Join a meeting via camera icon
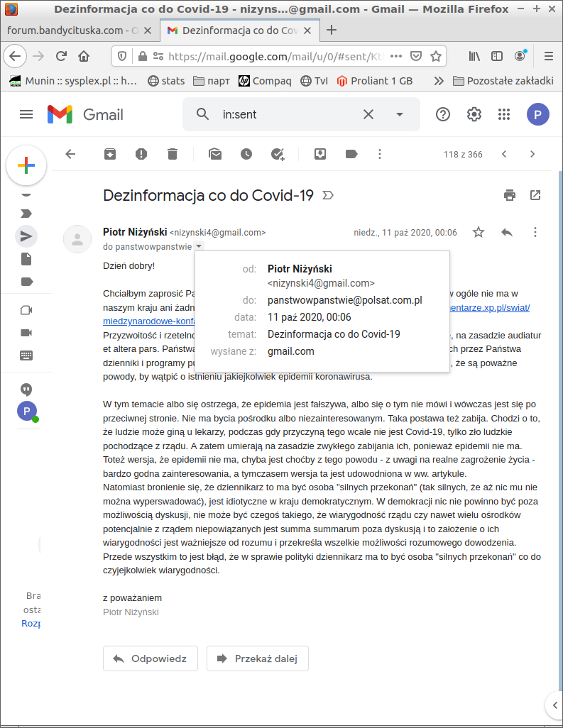The height and width of the screenshot is (728, 563). pyautogui.click(x=26, y=333)
